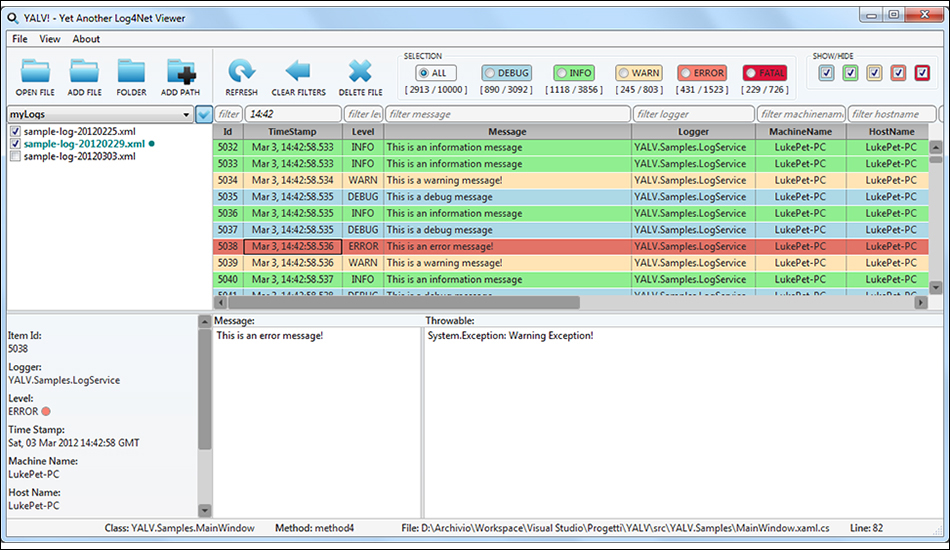
Task: Select the error row with Id 5038
Action: tap(571, 247)
